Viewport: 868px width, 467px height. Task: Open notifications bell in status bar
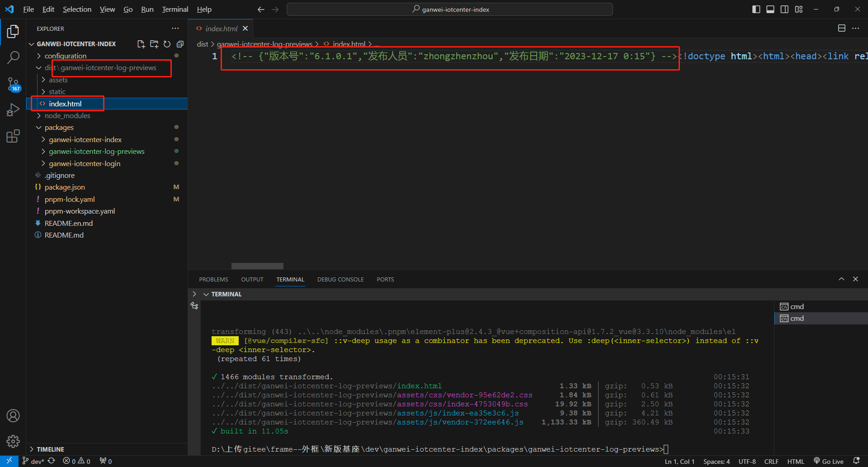pos(856,461)
